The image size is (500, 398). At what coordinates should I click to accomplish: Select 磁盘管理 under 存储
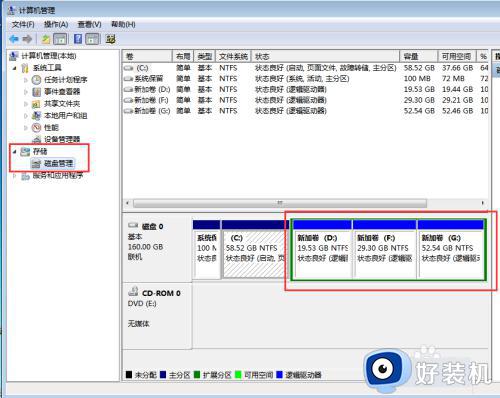58,163
